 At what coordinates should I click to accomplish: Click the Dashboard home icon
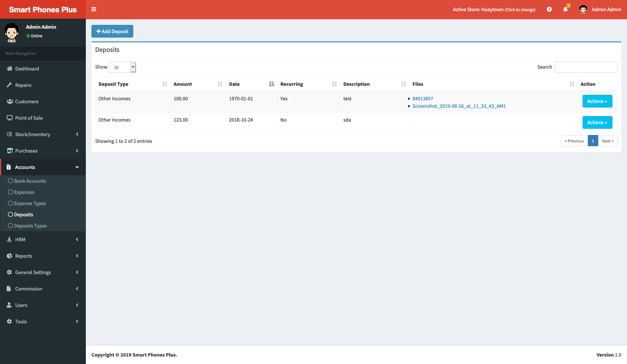click(10, 69)
